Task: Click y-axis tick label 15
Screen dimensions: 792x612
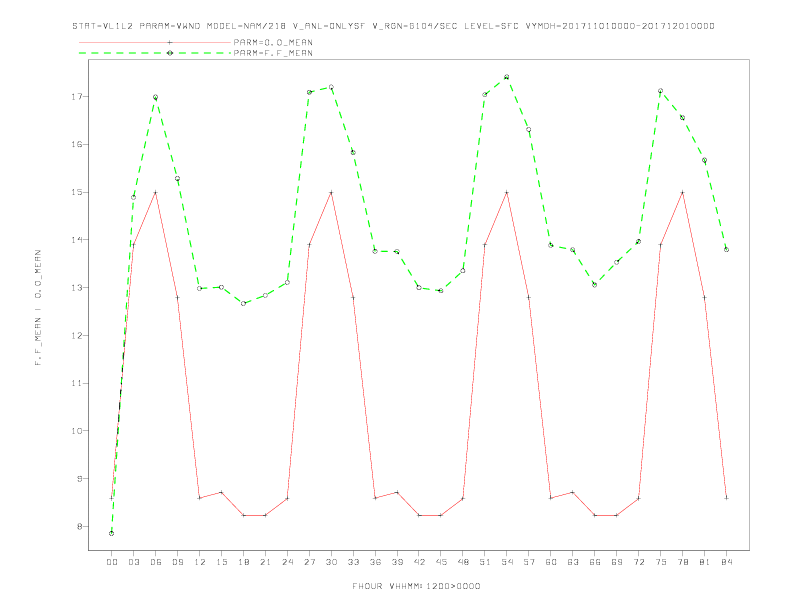Action: [79, 192]
